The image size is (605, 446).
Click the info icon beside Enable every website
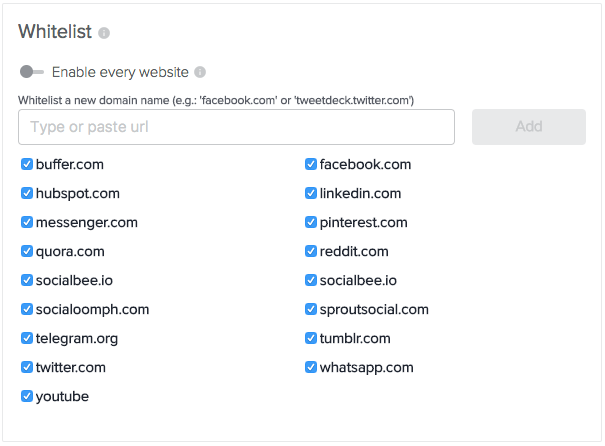(x=200, y=72)
